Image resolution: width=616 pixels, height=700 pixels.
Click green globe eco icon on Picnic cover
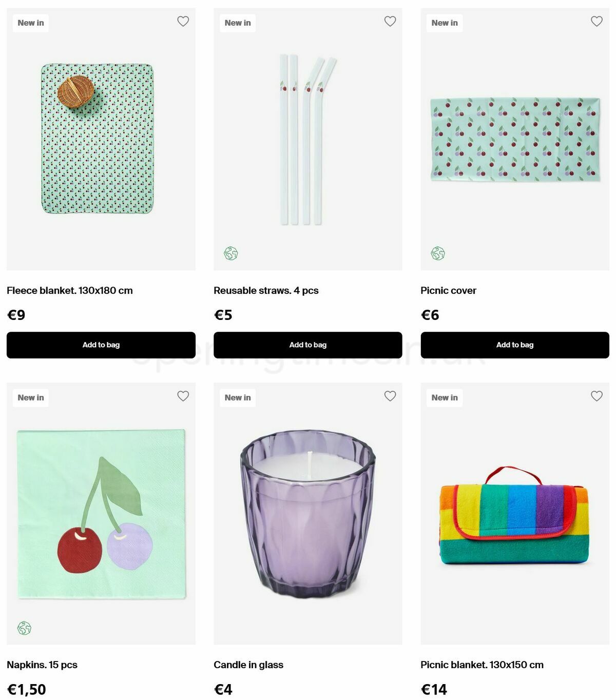pyautogui.click(x=438, y=253)
